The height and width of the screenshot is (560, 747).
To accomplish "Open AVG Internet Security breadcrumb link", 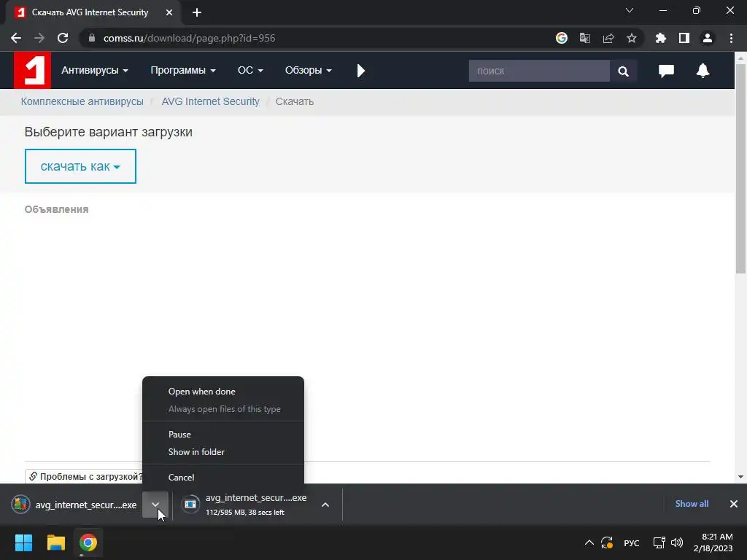I will [211, 101].
